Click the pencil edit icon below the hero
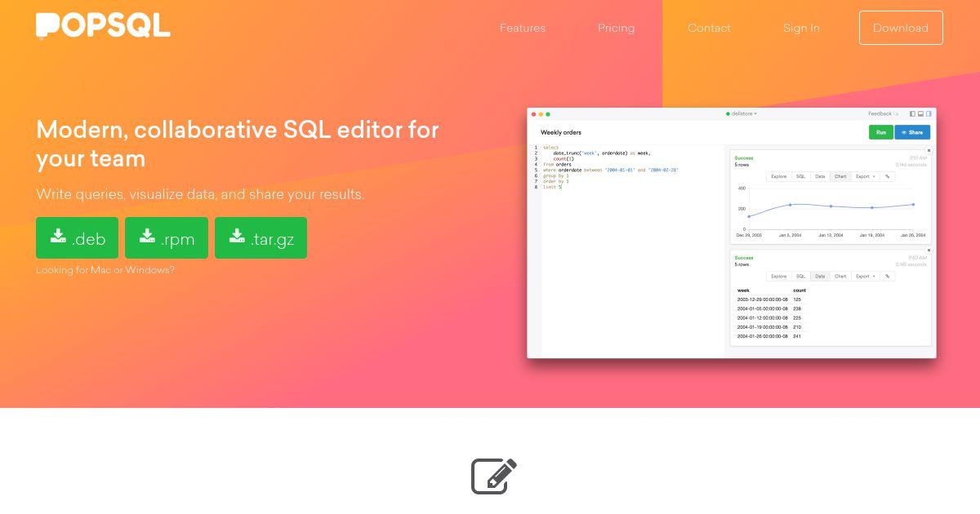This screenshot has height=514, width=980. [x=494, y=476]
